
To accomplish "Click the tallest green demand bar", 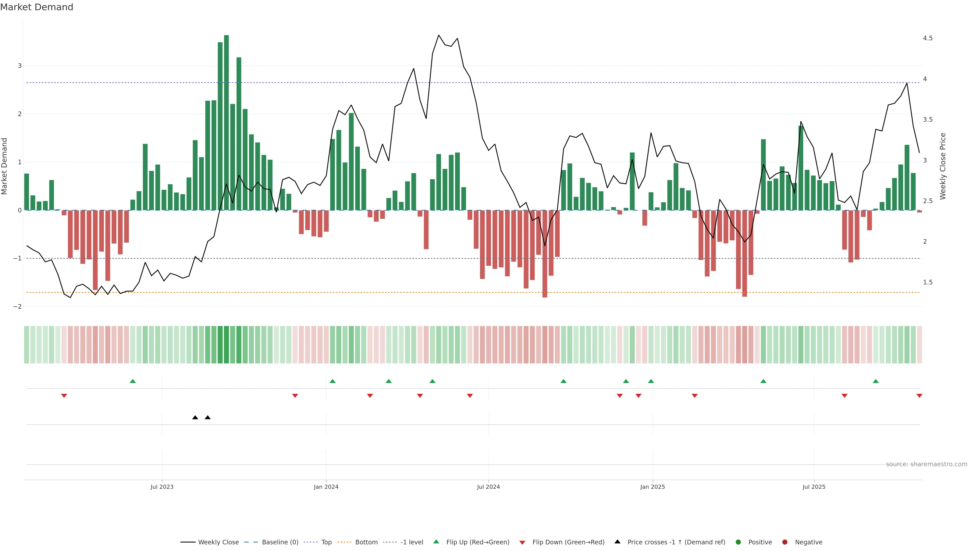I will [226, 122].
